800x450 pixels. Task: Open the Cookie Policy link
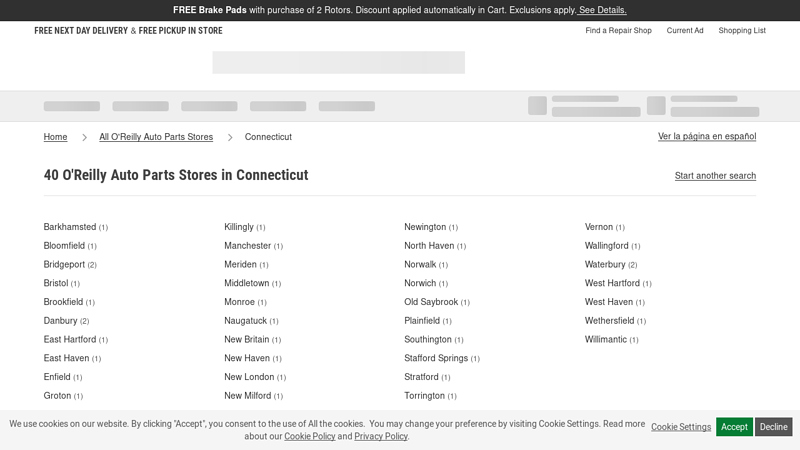coord(309,437)
